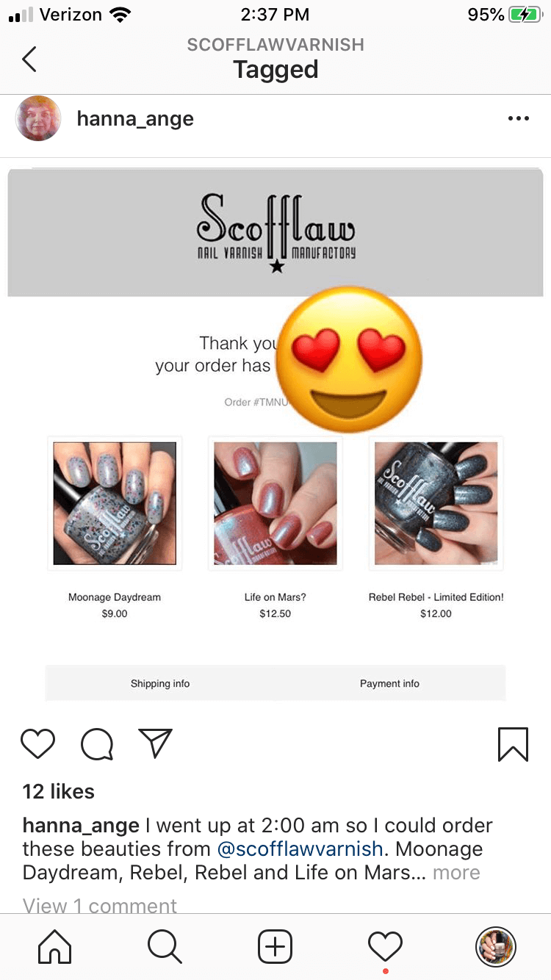Image resolution: width=551 pixels, height=980 pixels.
Task: Tap the Rebel Rebel polish image
Action: pyautogui.click(x=436, y=503)
